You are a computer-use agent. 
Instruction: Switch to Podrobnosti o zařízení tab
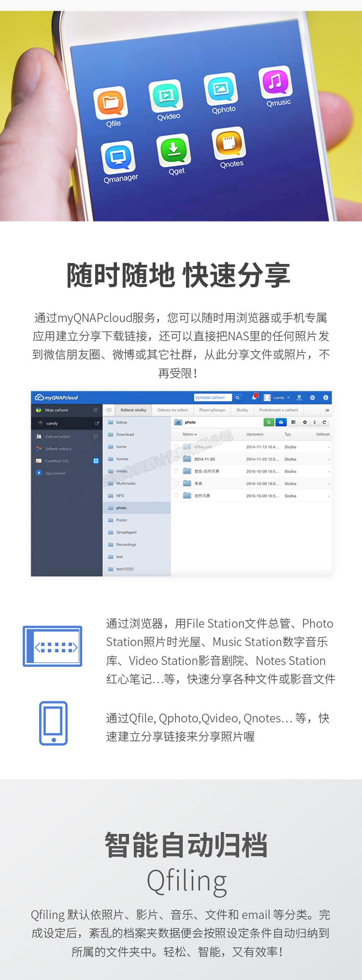[279, 410]
